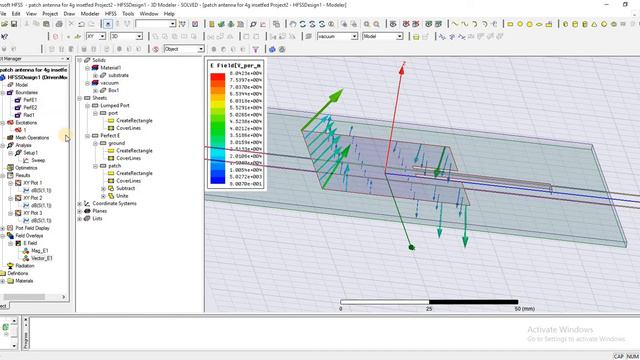Select the Draw Cone tool
The height and width of the screenshot is (360, 640).
pyautogui.click(x=594, y=24)
